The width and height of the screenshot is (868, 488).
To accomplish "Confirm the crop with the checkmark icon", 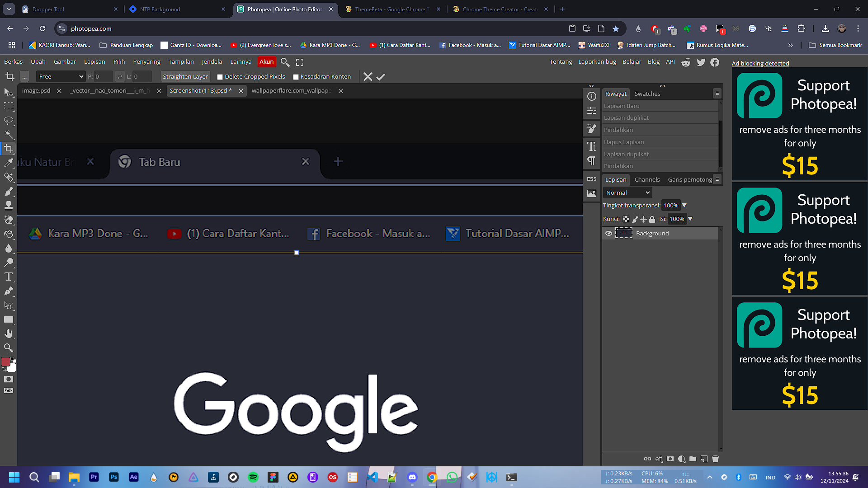I will [381, 77].
